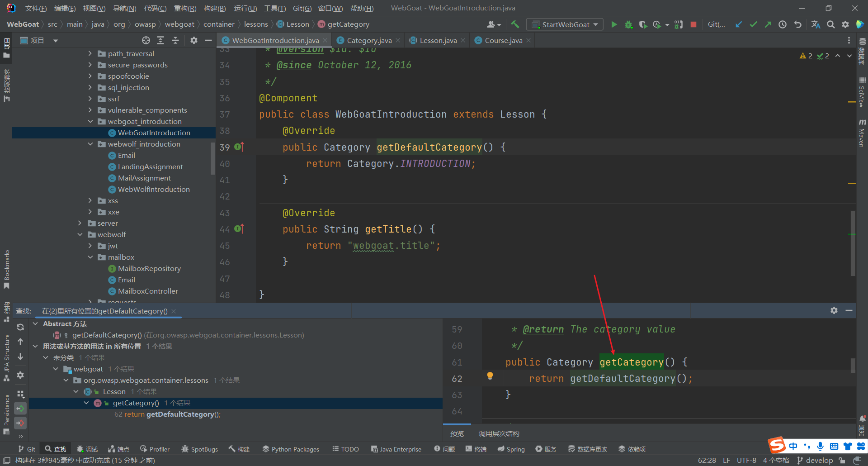Close the WebGoatIntroduction.java tab
Image resolution: width=868 pixels, height=466 pixels.
pos(325,40)
